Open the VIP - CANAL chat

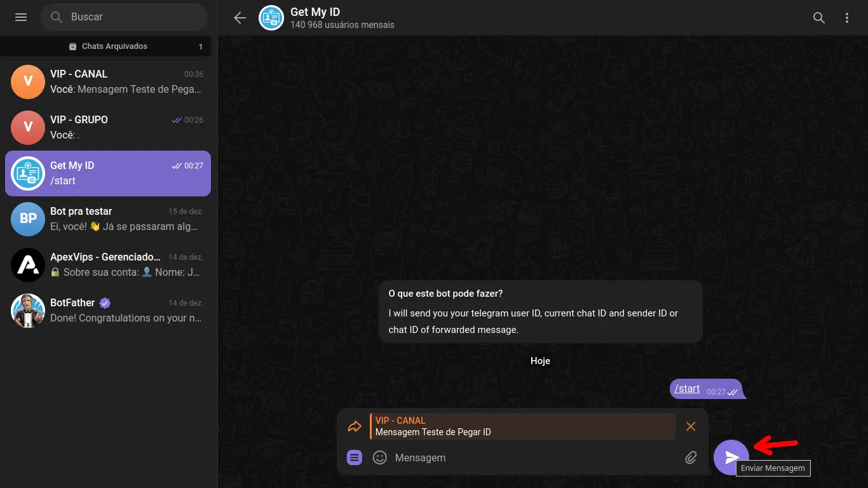[x=108, y=82]
